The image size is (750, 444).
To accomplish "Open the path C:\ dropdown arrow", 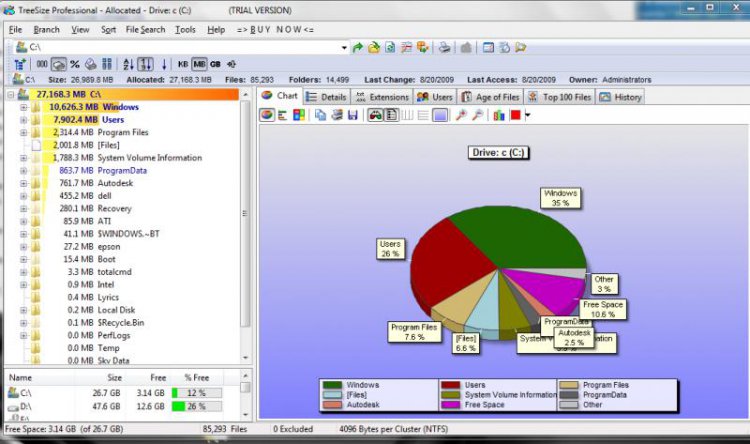I will pos(344,47).
